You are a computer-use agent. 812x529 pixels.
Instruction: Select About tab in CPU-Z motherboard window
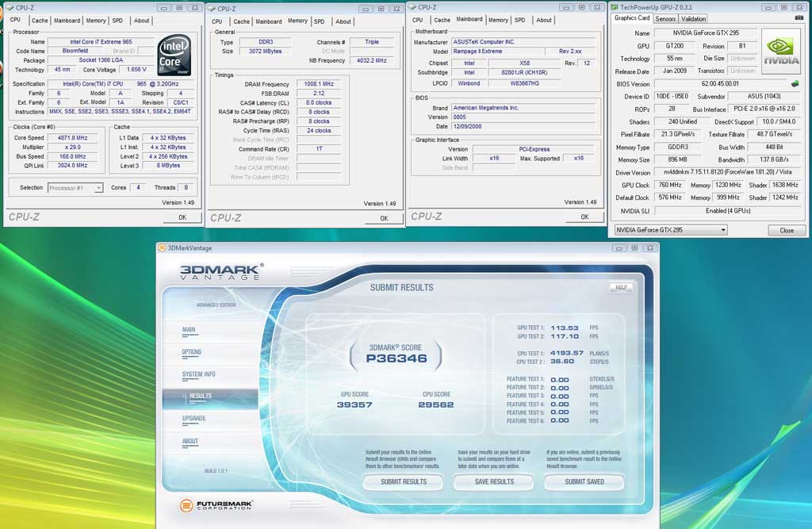pos(544,20)
